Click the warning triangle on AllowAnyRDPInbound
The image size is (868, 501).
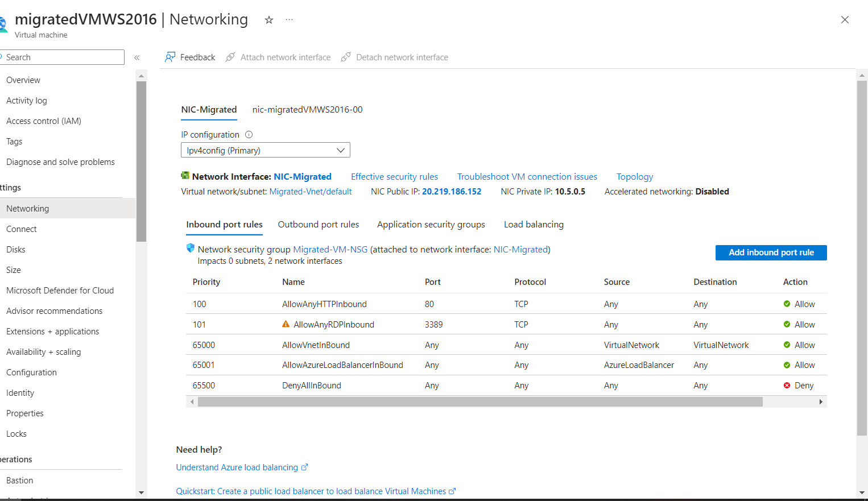[286, 324]
